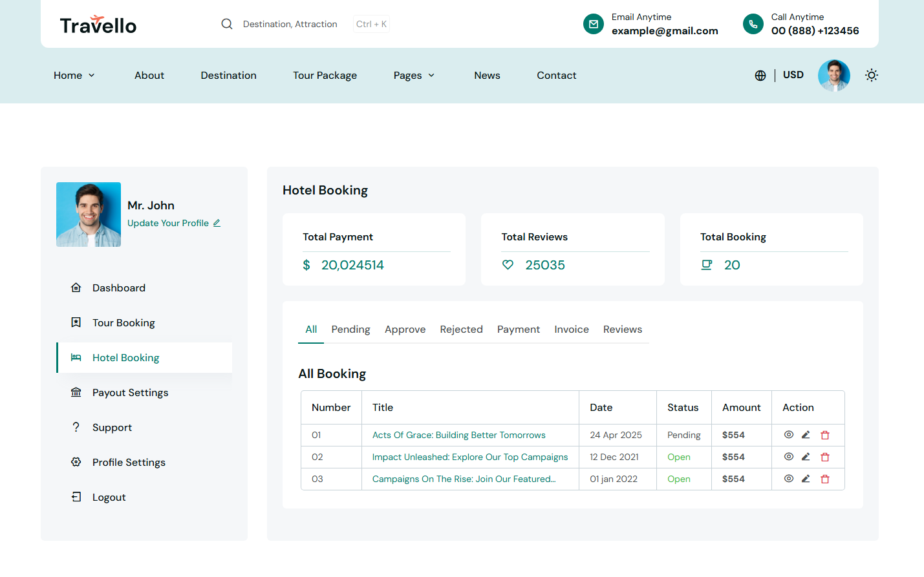924x577 pixels.
Task: View booking 01 with eye icon
Action: coord(789,435)
